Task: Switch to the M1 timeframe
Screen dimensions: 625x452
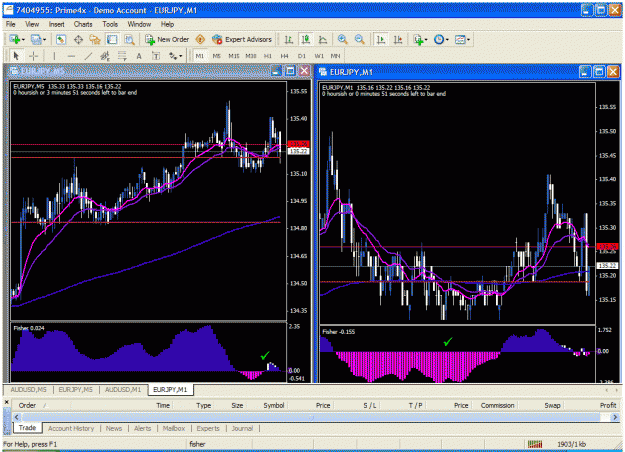Action: point(200,56)
